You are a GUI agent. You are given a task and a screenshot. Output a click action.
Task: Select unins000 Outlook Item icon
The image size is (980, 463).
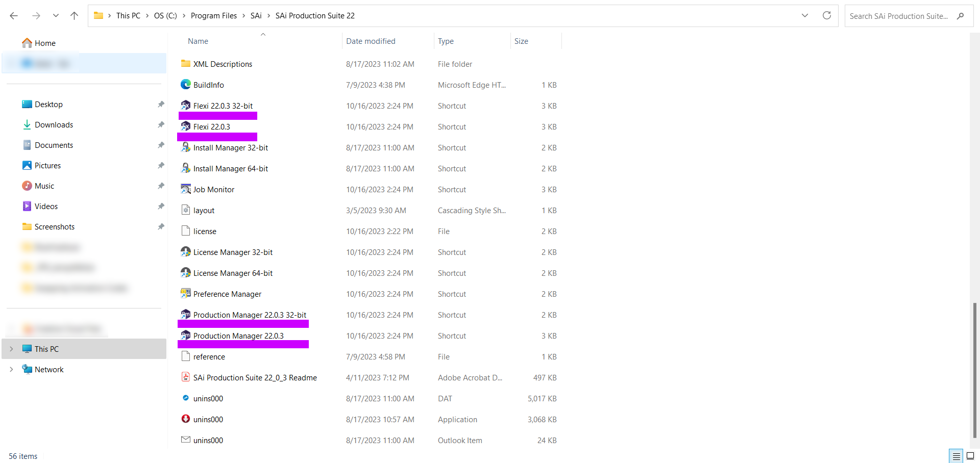pos(186,440)
